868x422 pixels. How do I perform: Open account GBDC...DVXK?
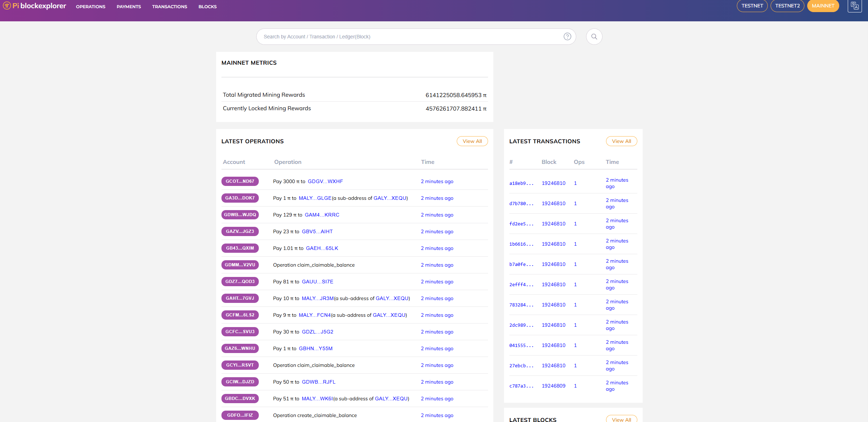(240, 399)
